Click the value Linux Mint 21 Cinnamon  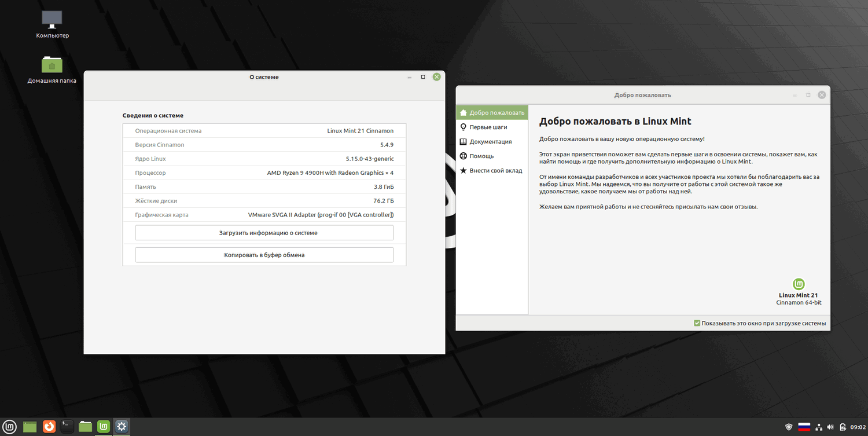point(361,131)
